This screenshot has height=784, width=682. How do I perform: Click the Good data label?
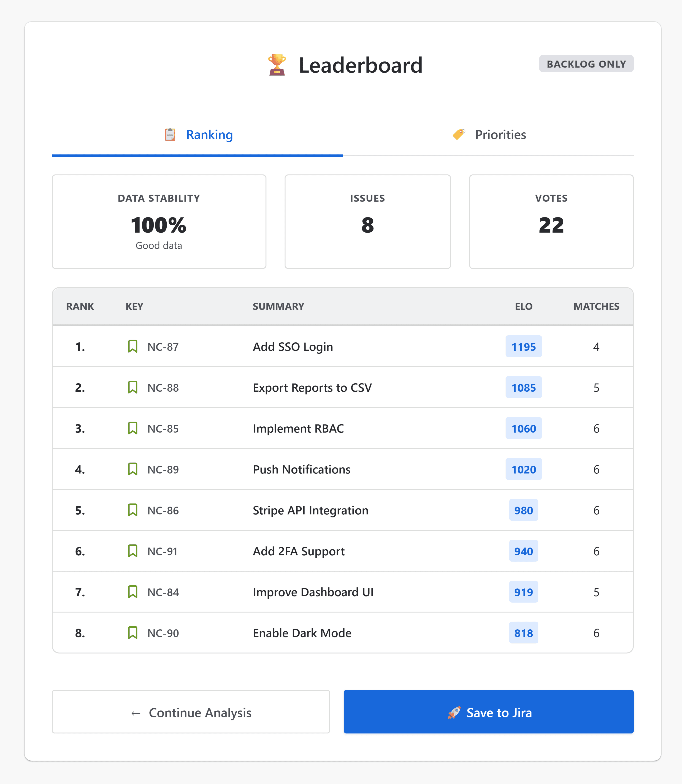(159, 246)
